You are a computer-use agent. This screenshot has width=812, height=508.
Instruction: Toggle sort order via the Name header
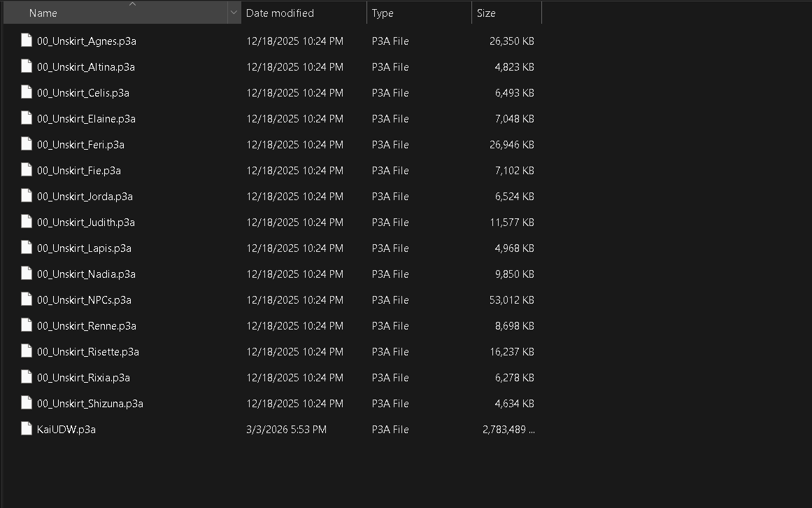[115, 13]
